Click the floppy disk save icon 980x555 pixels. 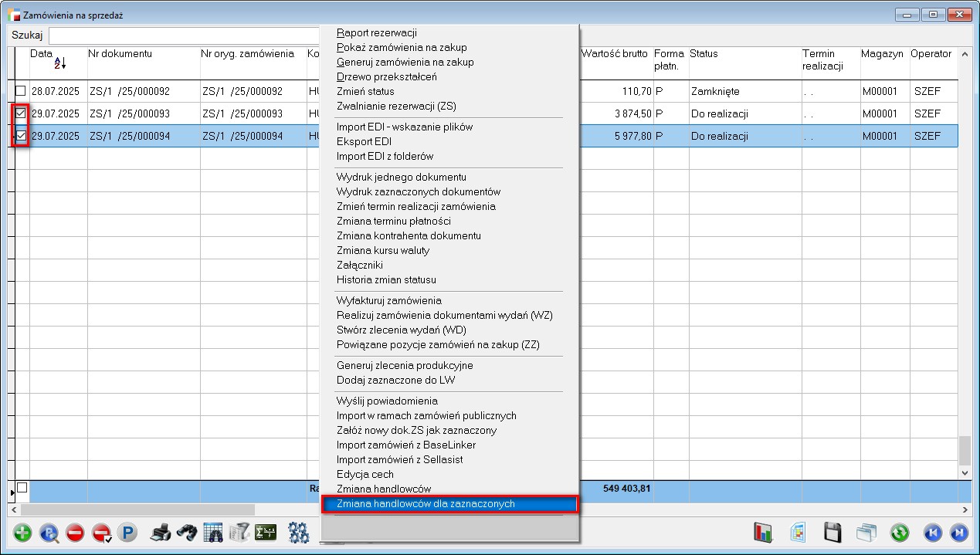832,533
